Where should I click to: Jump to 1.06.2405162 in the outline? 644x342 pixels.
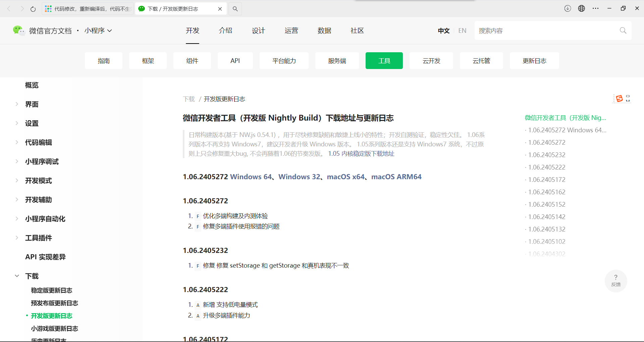[547, 192]
